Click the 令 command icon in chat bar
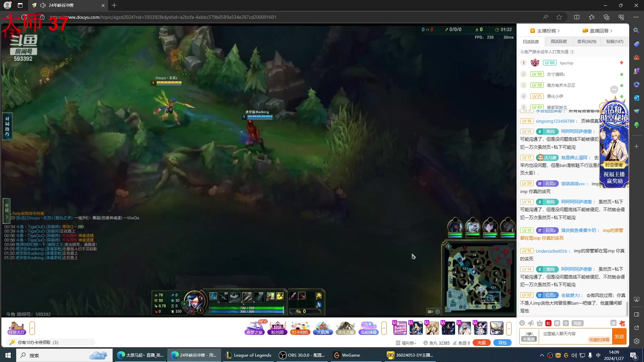Screen dimensions: 644x362 566,323
